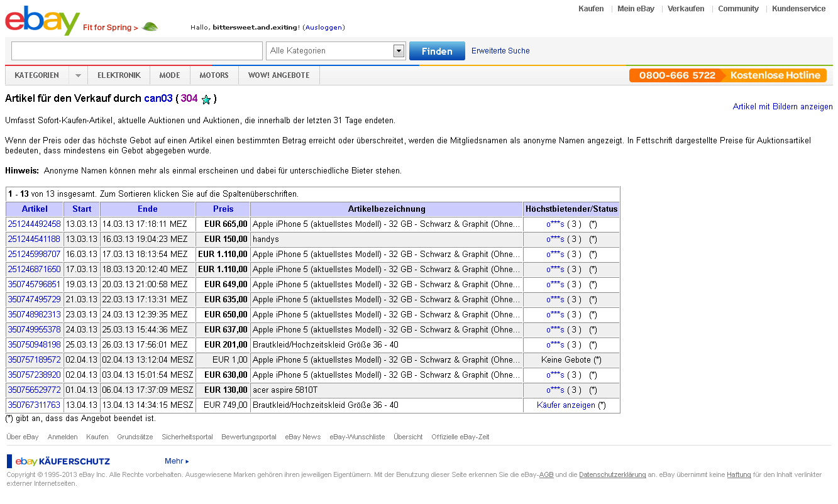Open the Community menu

click(738, 9)
